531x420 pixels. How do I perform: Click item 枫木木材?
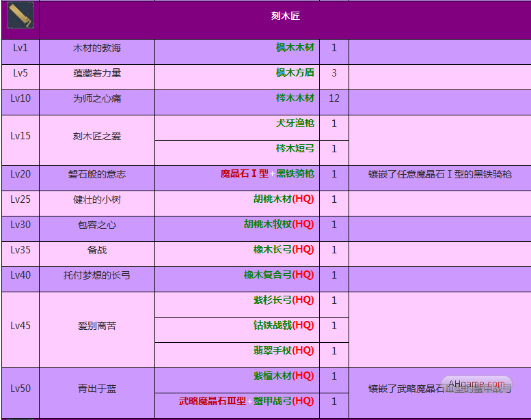coord(295,47)
